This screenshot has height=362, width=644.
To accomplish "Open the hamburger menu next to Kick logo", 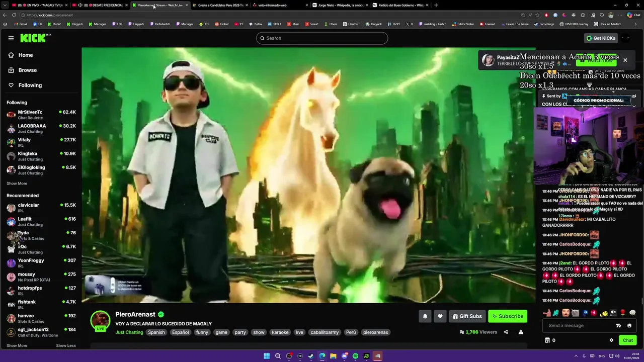I will pos(11,38).
